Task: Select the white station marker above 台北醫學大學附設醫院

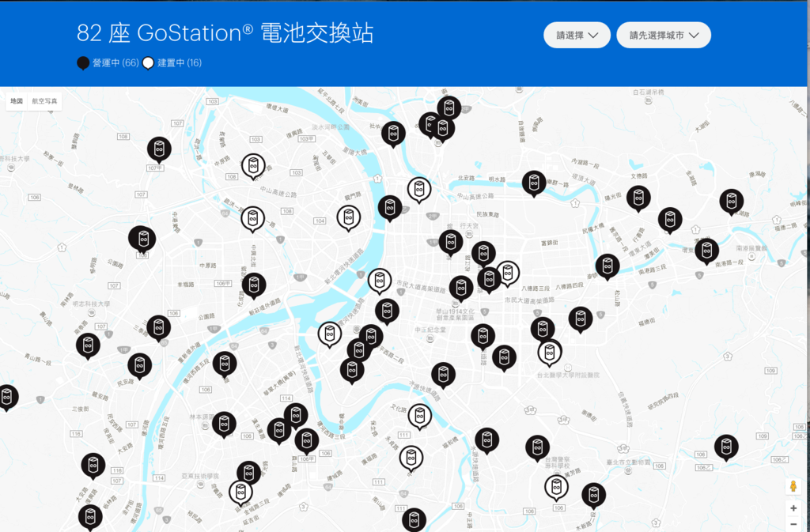Action: 550,353
